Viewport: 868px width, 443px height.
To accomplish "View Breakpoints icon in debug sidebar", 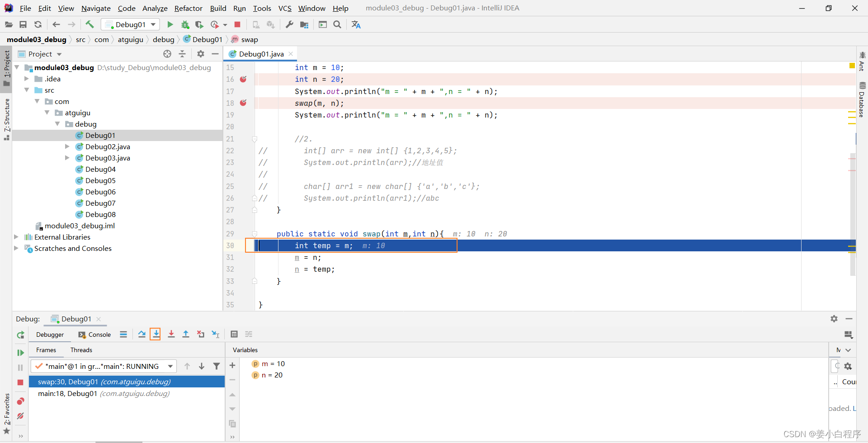I will click(x=20, y=401).
